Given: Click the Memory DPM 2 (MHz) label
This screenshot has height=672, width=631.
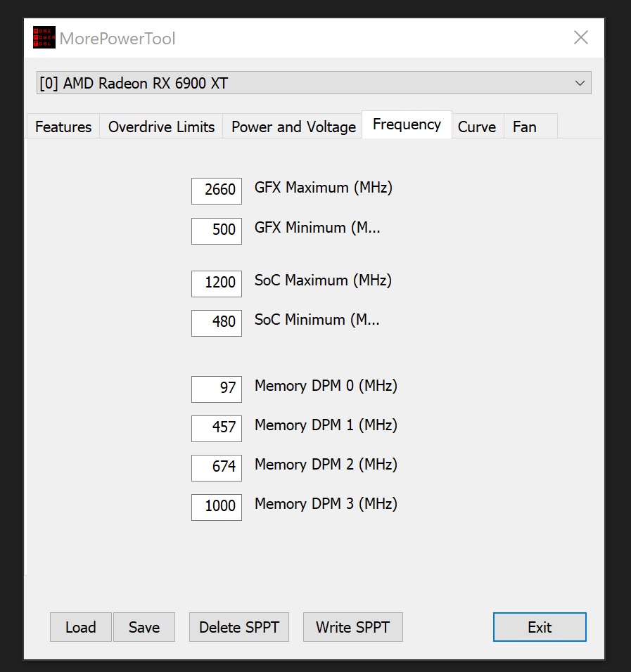Looking at the screenshot, I should coord(326,465).
